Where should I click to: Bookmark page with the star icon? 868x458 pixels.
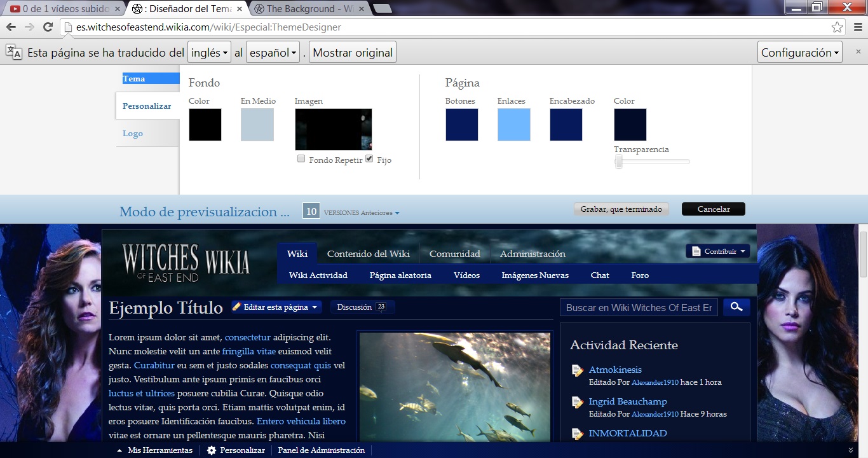[x=837, y=27]
